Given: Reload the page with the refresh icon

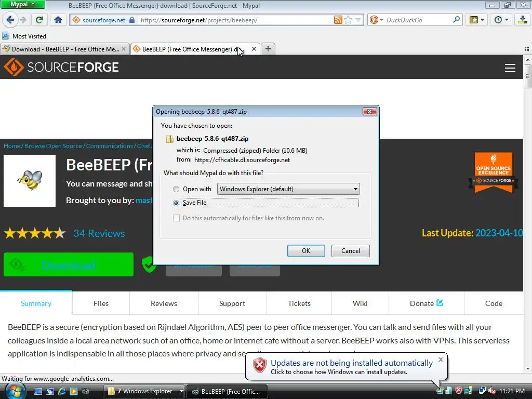Looking at the screenshot, I should 39,20.
